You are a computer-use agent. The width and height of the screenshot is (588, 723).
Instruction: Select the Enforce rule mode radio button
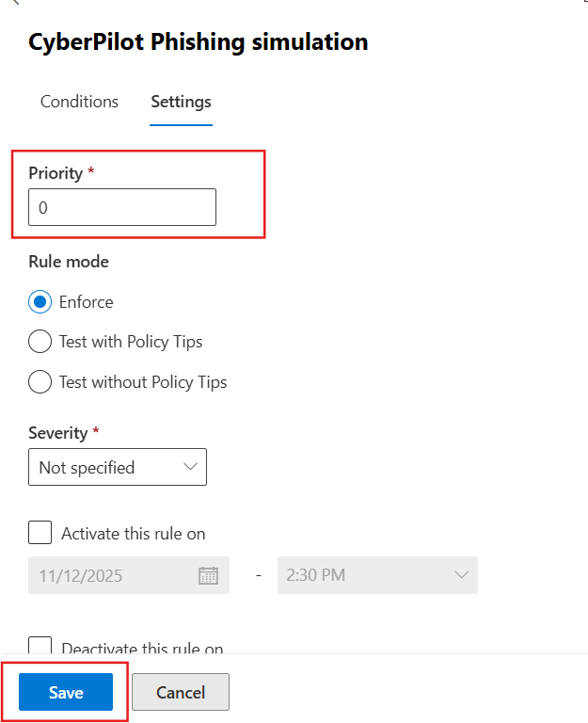click(40, 302)
